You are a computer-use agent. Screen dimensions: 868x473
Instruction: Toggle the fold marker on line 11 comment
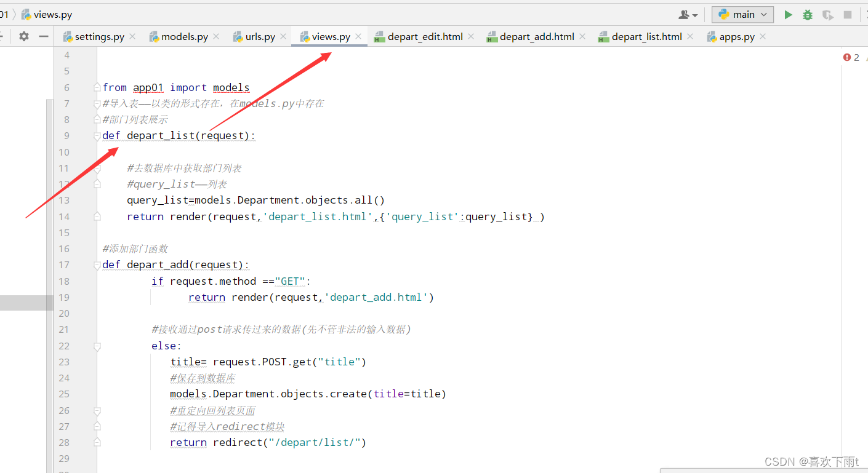pos(97,168)
